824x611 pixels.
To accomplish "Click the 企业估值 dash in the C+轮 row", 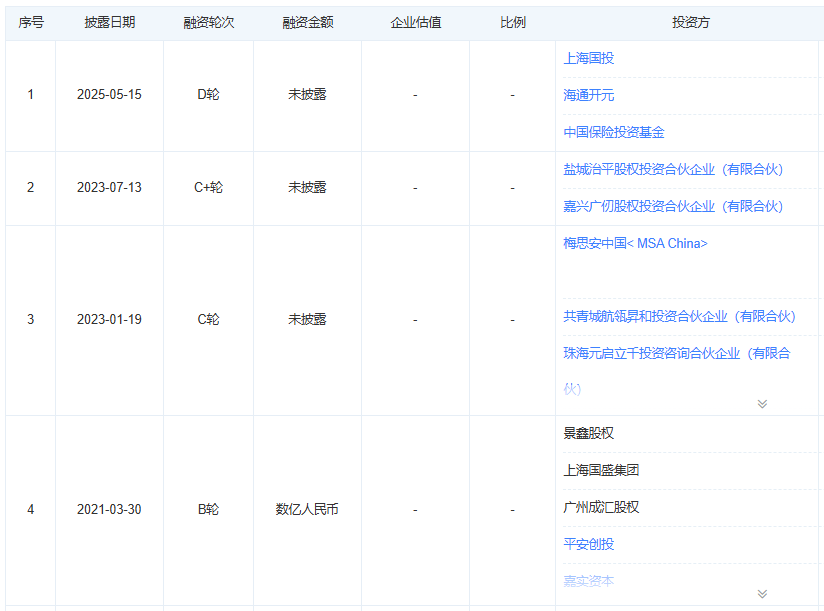I will click(x=415, y=188).
